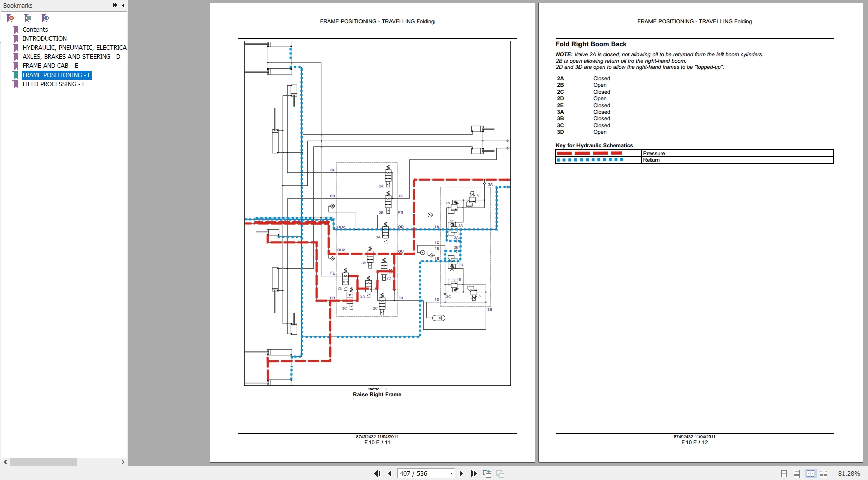
Task: Go to the next page
Action: pos(461,473)
